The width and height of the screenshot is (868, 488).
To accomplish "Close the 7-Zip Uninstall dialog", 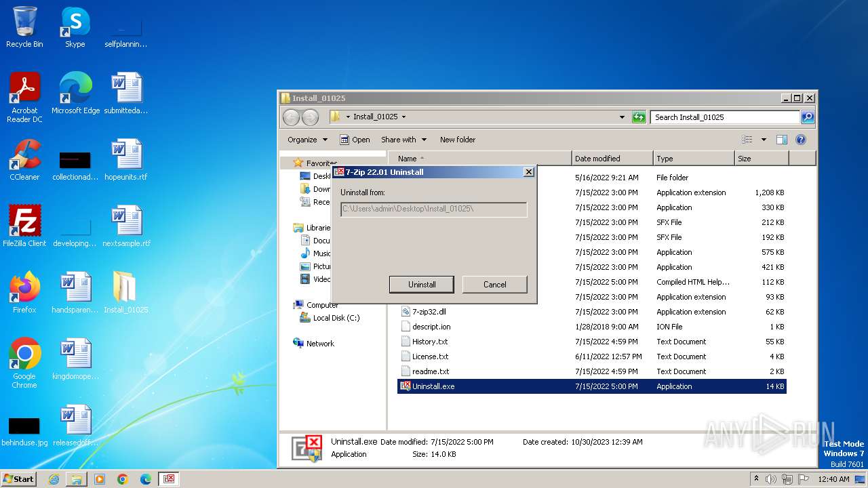I will coord(529,172).
